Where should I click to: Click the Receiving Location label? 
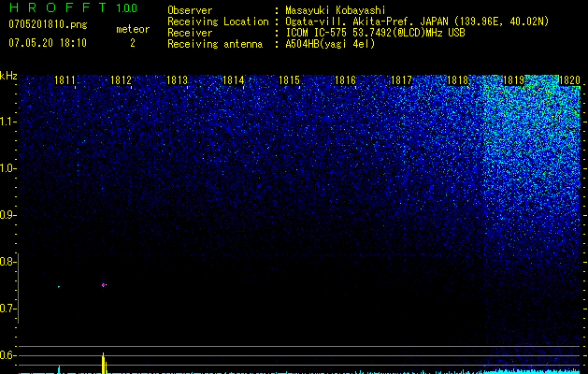218,22
